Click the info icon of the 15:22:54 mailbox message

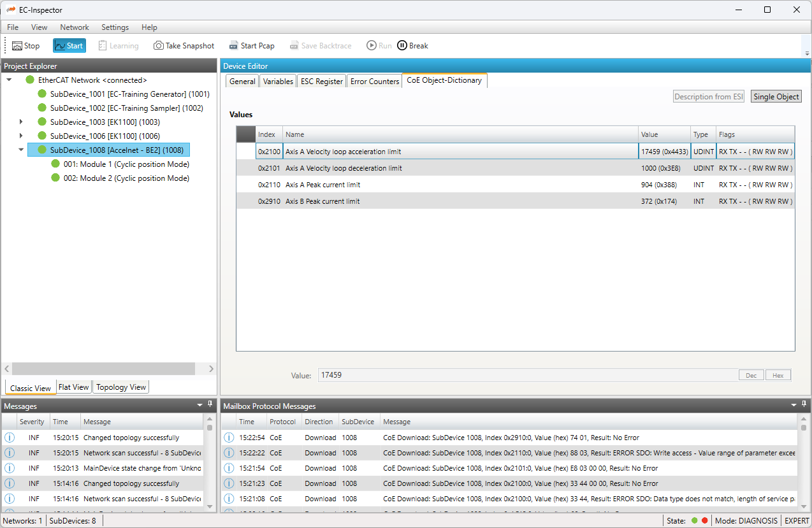[x=229, y=438]
